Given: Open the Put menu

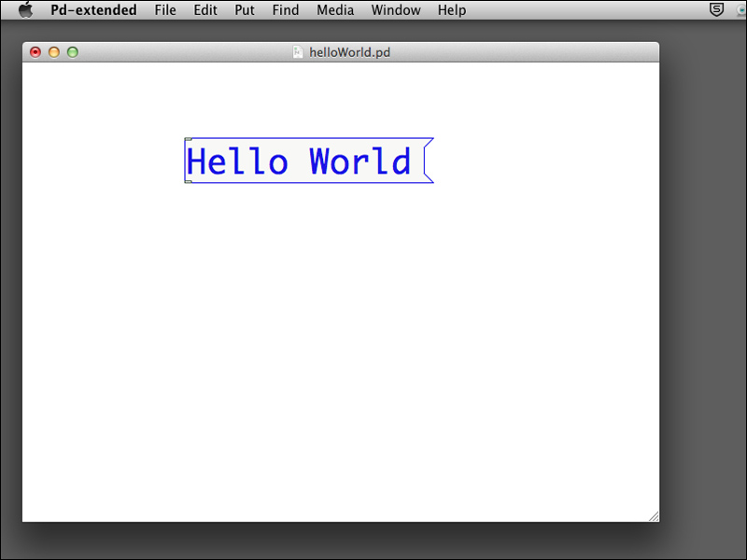Looking at the screenshot, I should point(245,10).
